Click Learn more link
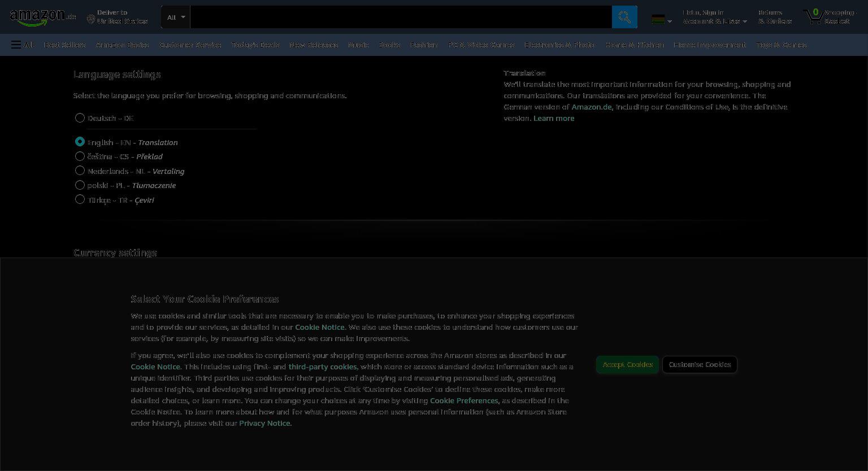The image size is (868, 471). coord(554,118)
